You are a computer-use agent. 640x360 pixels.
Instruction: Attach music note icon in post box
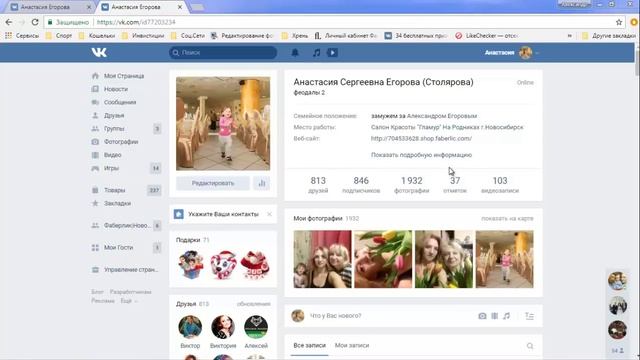[x=507, y=316]
